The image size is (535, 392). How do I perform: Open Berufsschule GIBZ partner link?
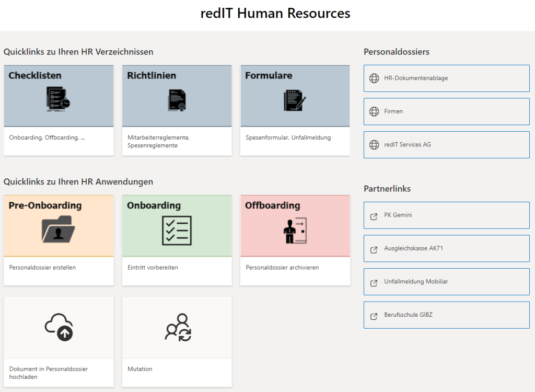click(x=408, y=315)
